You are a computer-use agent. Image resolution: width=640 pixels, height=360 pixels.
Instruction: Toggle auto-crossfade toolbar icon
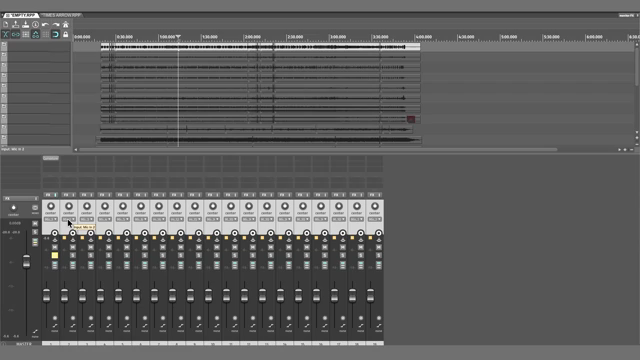[5, 34]
